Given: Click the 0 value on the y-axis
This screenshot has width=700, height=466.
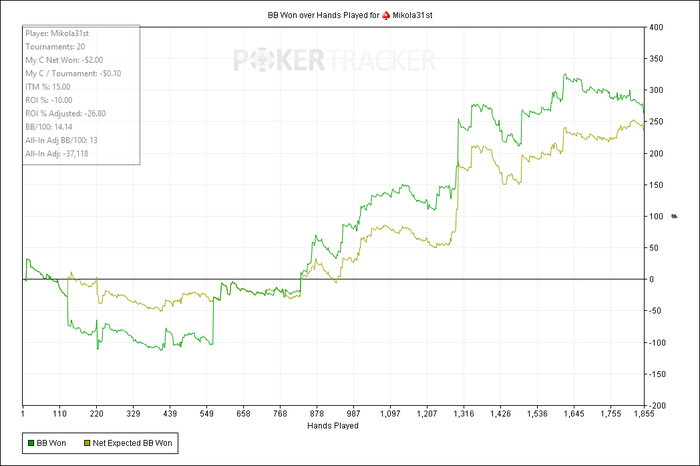Looking at the screenshot, I should [651, 279].
